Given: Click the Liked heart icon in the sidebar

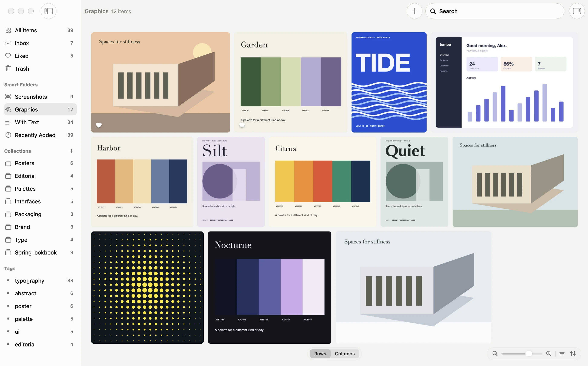Looking at the screenshot, I should coord(8,56).
